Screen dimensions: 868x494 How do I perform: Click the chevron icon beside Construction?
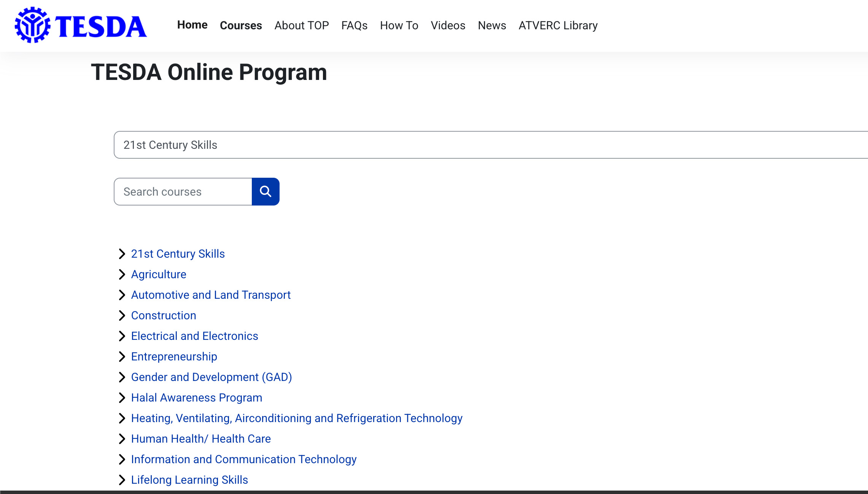122,315
